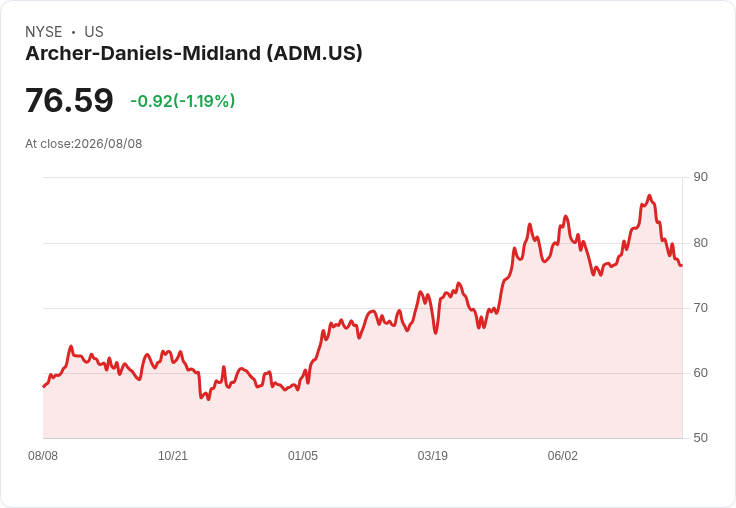The height and width of the screenshot is (508, 736).
Task: Click the 50 y-axis price label
Action: click(x=700, y=438)
